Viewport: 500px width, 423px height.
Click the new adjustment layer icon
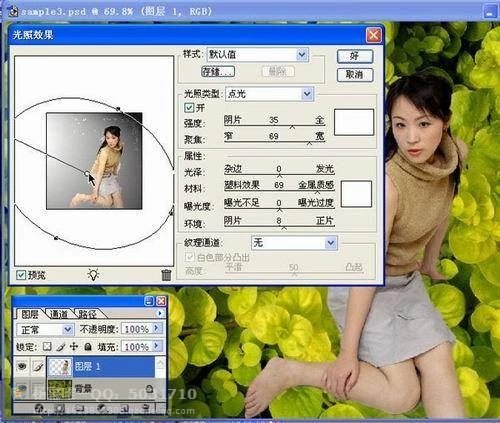(102, 408)
